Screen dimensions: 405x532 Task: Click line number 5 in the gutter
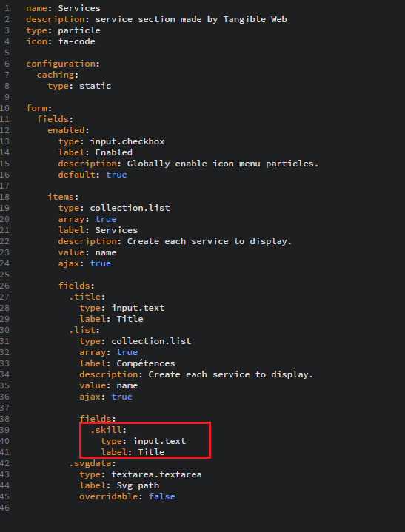click(x=7, y=53)
